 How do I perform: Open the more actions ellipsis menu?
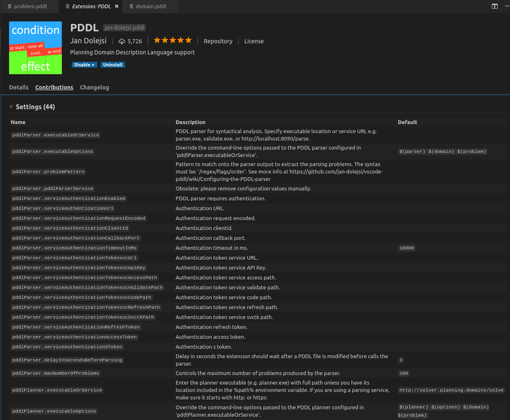click(x=507, y=6)
